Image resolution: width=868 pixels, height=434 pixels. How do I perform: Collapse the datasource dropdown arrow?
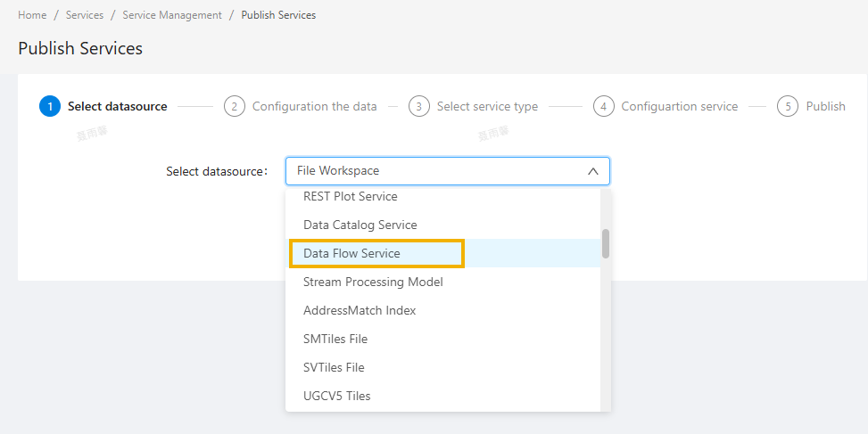pos(592,171)
